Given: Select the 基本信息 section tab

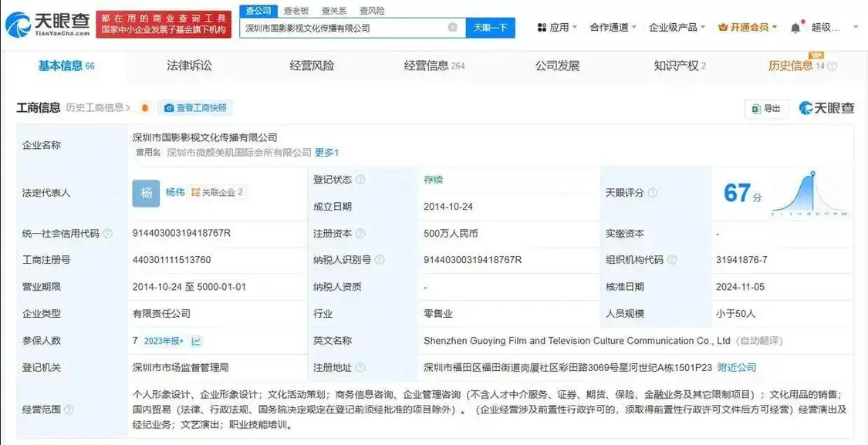Looking at the screenshot, I should pos(66,66).
